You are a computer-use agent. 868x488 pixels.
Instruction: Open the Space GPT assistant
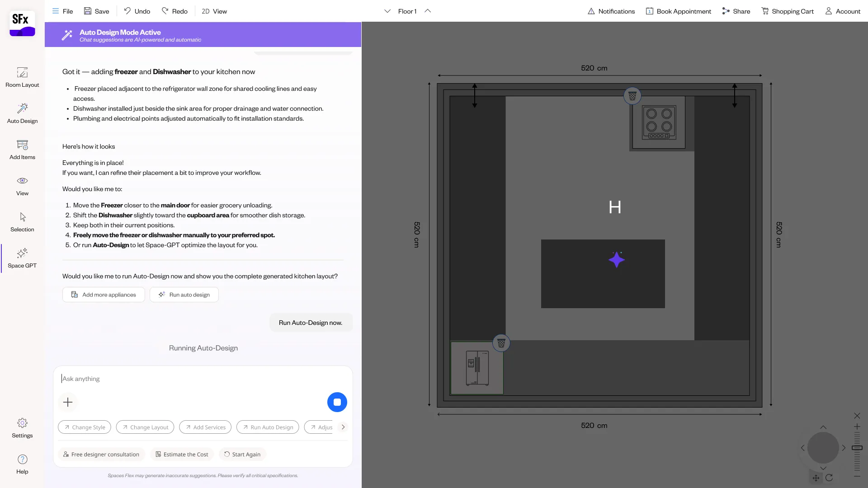click(22, 258)
